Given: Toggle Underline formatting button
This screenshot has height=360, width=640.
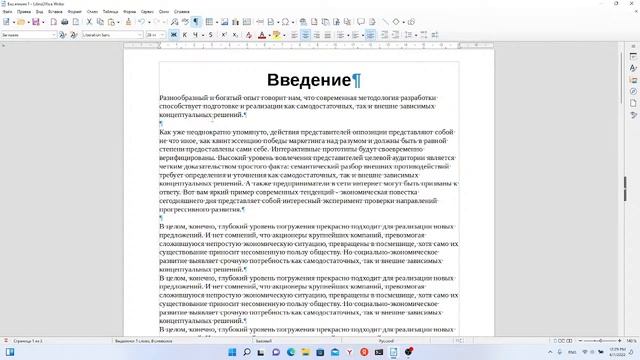Looking at the screenshot, I should (x=196, y=35).
